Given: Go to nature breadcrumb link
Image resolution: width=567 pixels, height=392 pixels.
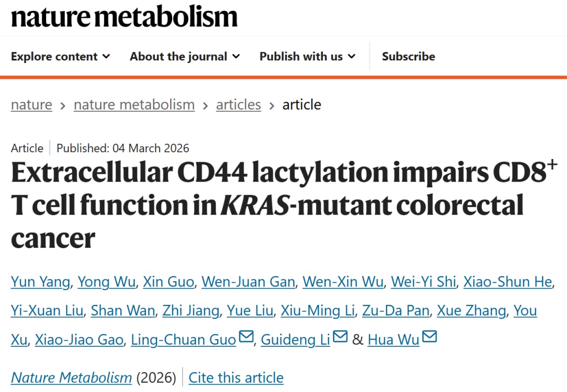Looking at the screenshot, I should coord(31,105).
